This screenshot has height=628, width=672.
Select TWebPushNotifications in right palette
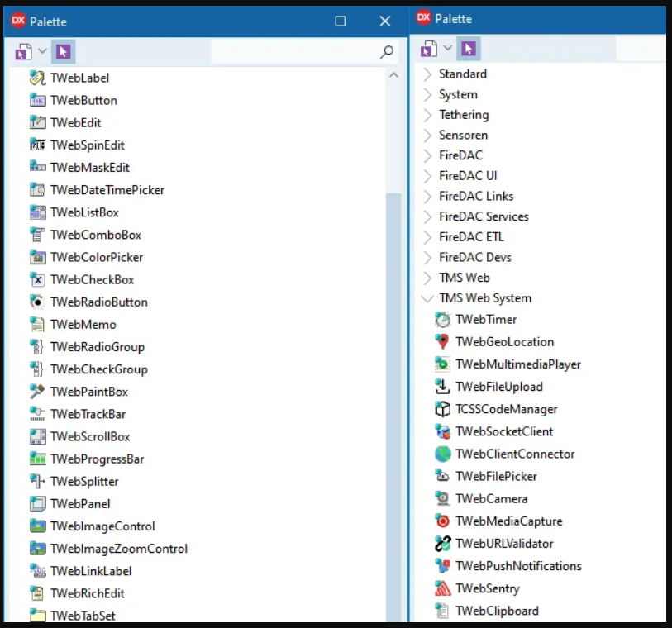[x=518, y=566]
